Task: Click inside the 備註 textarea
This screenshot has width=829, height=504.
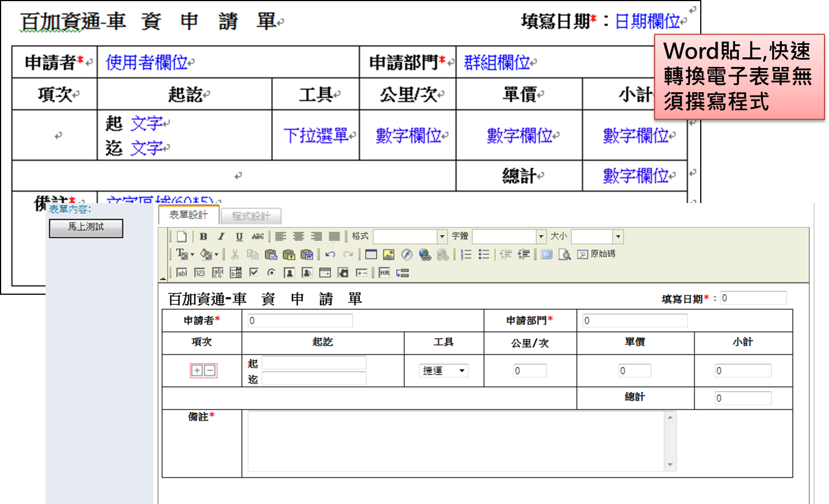Action: point(457,442)
